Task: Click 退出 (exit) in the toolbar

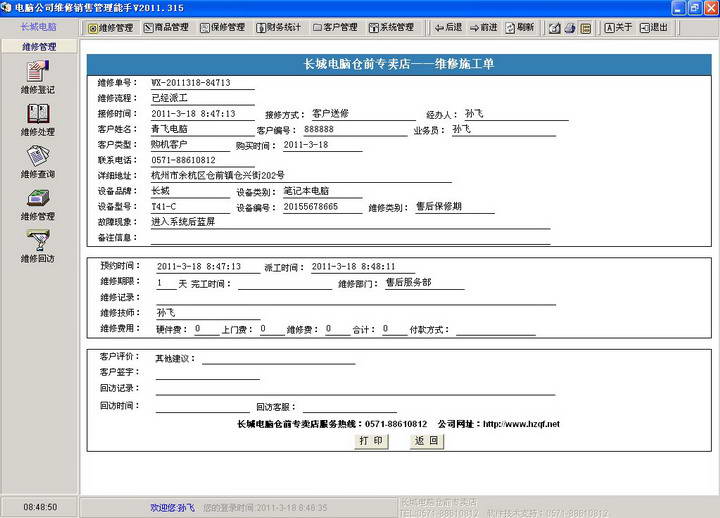Action: click(x=654, y=28)
